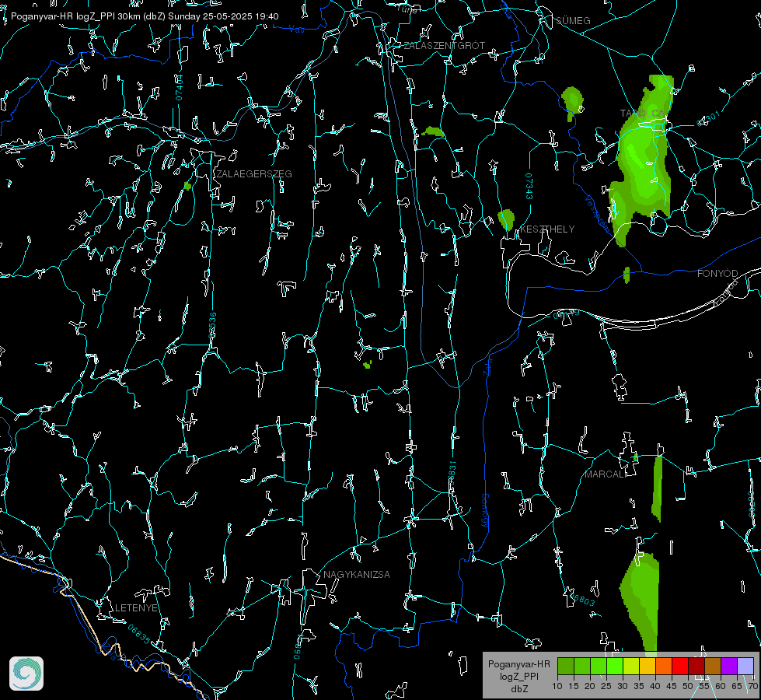Image resolution: width=761 pixels, height=700 pixels.
Task: Click the 'logZ_PPI' legend text
Action: (518, 677)
